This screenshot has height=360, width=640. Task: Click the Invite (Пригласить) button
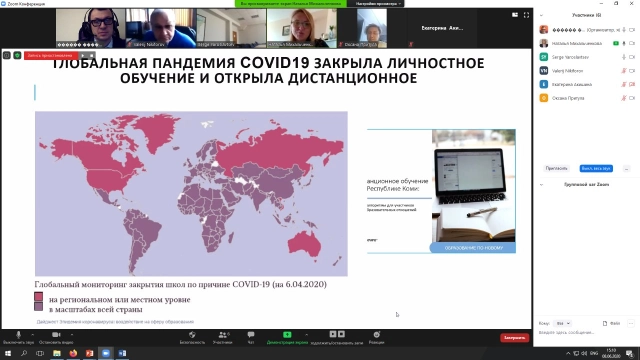click(x=556, y=168)
